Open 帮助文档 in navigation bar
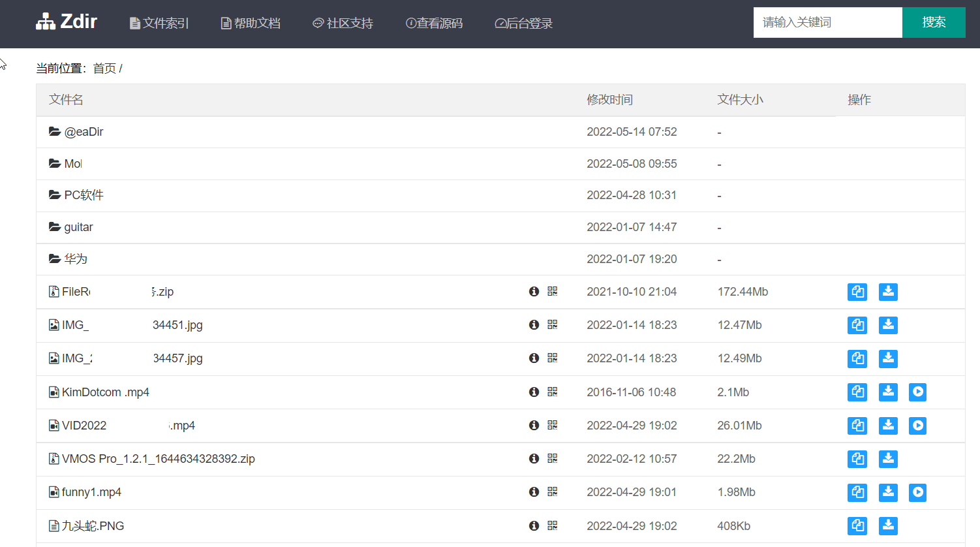Screen dimensions: 980x547 251,23
